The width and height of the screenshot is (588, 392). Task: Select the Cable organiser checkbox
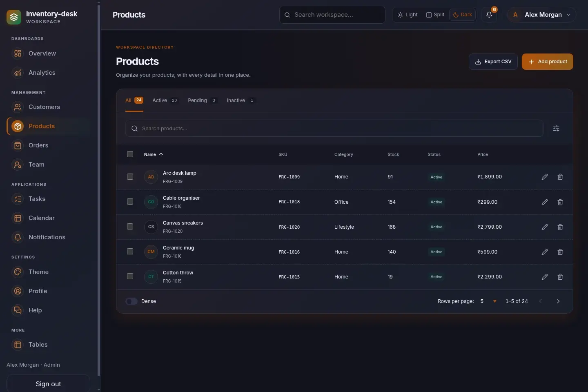click(130, 202)
